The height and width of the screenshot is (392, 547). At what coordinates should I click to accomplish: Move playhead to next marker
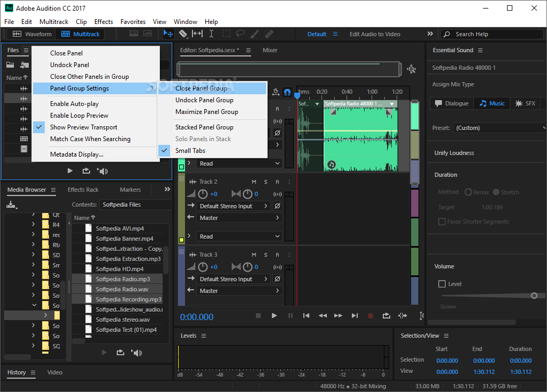pos(355,316)
